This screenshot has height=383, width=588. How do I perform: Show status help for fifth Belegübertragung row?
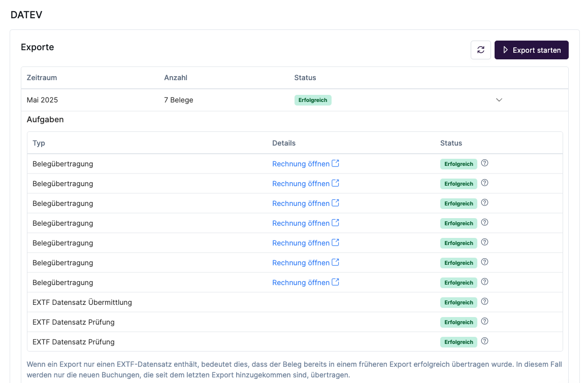pyautogui.click(x=484, y=242)
